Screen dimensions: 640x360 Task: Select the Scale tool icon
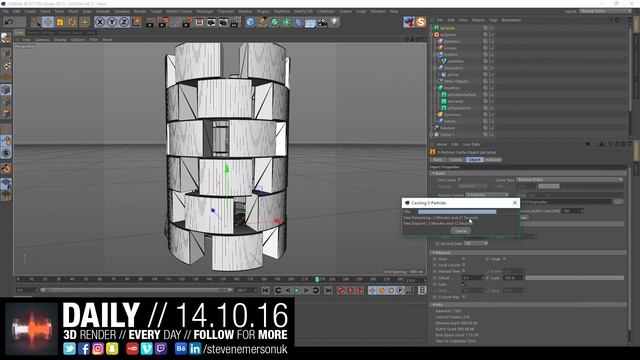[60, 22]
